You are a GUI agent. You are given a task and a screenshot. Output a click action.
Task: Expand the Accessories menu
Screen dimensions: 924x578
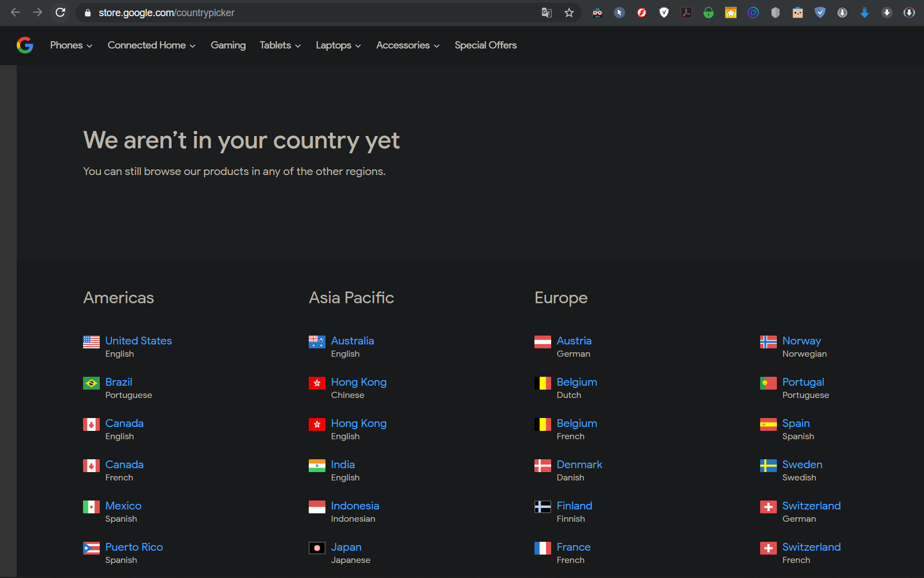click(408, 45)
